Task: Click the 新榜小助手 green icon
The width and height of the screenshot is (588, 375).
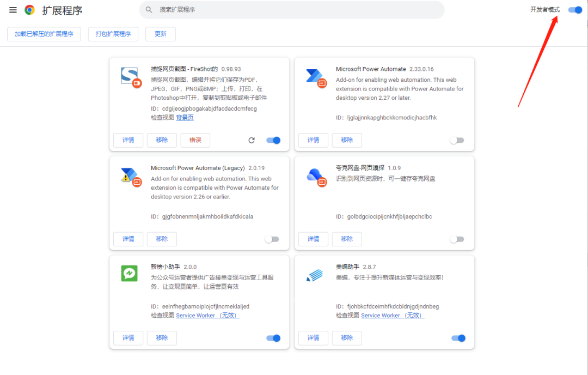Action: 130,273
